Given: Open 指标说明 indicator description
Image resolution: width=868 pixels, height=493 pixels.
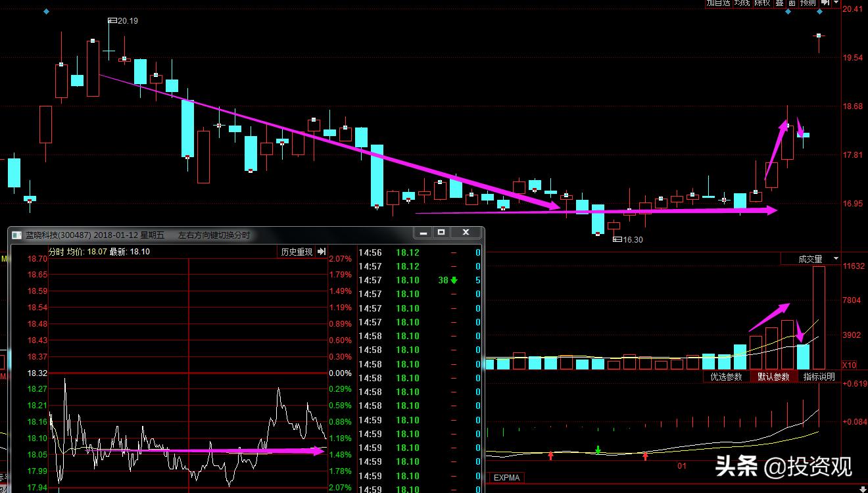Looking at the screenshot, I should [819, 377].
